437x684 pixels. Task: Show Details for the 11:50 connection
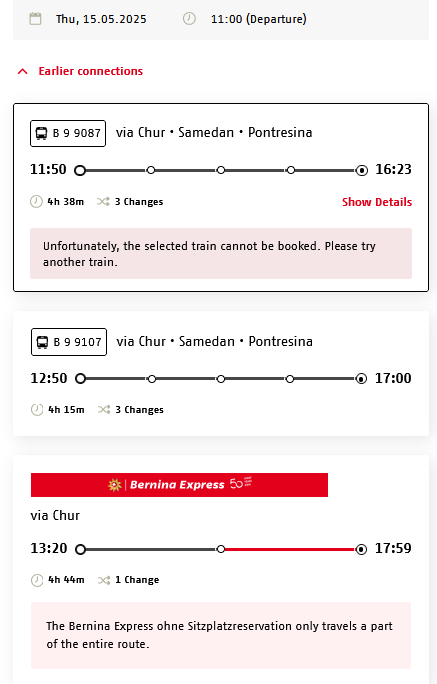(377, 202)
